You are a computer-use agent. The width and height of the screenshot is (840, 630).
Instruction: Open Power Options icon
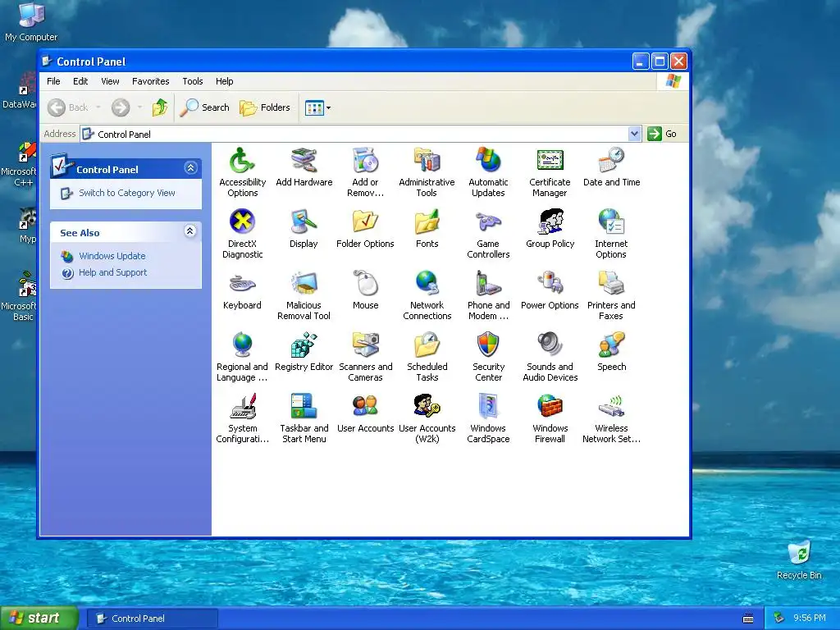(x=550, y=283)
